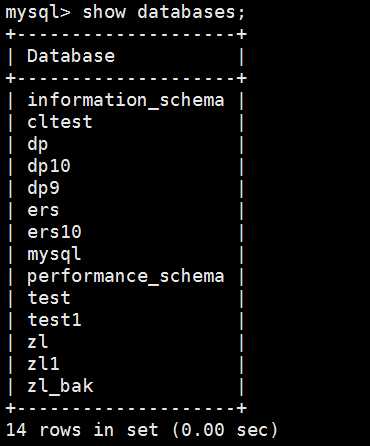Click the 'show databases;' command text
This screenshot has height=446, width=370.
click(164, 12)
